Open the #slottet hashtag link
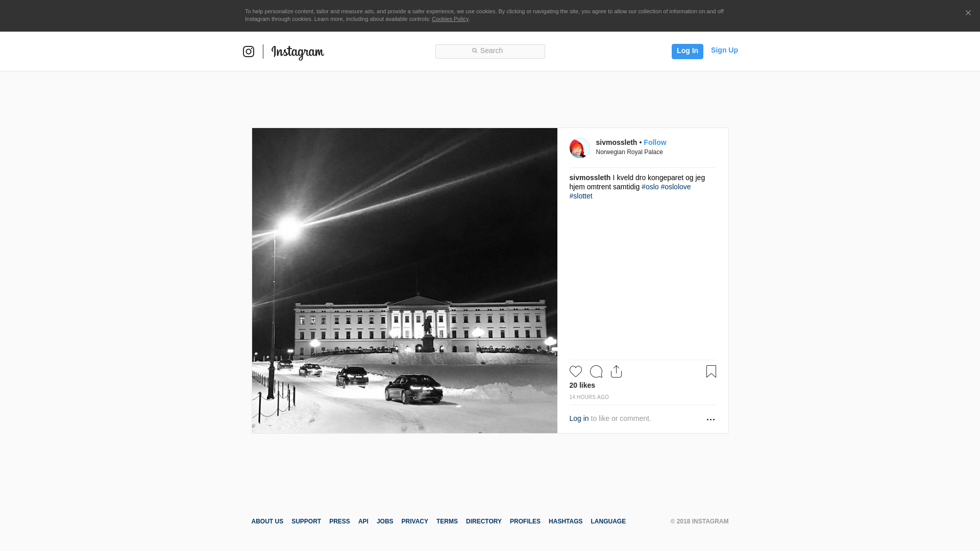The image size is (980, 551). tap(581, 196)
